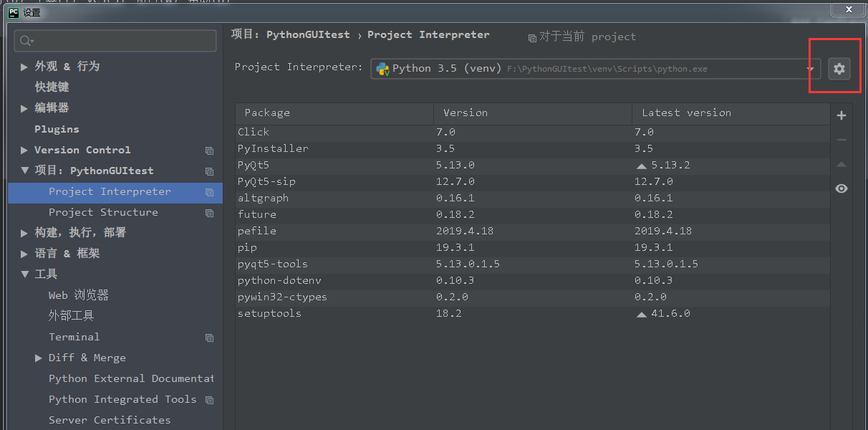Toggle showing early release package versions via eye icon
Screen dimensions: 868x430
[x=842, y=188]
